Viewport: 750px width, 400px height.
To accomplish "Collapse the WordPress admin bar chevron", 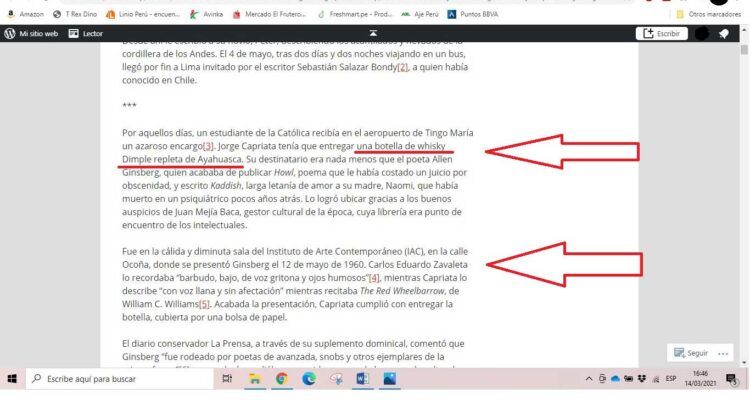I will [x=373, y=33].
